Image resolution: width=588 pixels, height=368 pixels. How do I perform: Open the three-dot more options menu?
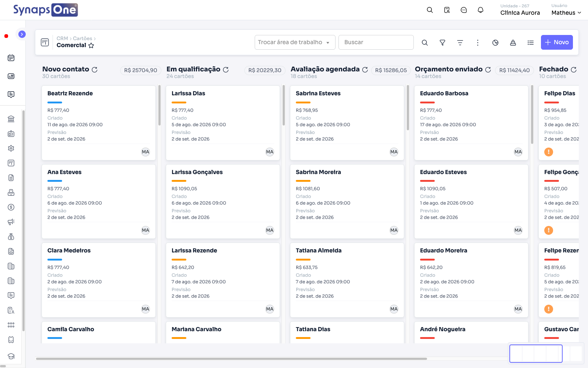coord(478,43)
